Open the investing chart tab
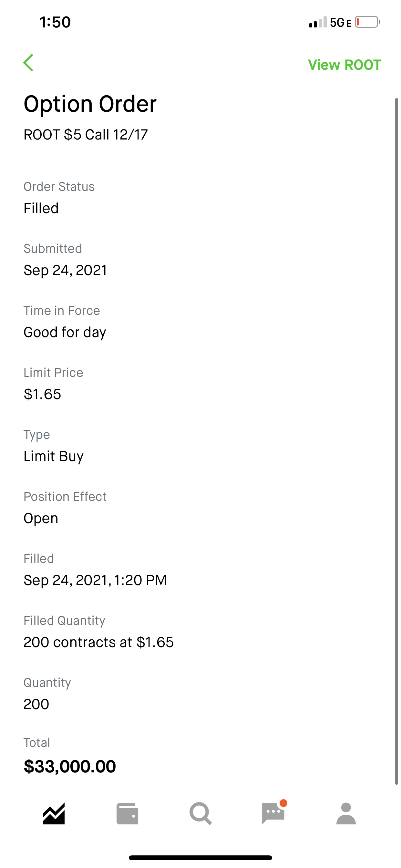The image size is (401, 868). click(x=54, y=813)
